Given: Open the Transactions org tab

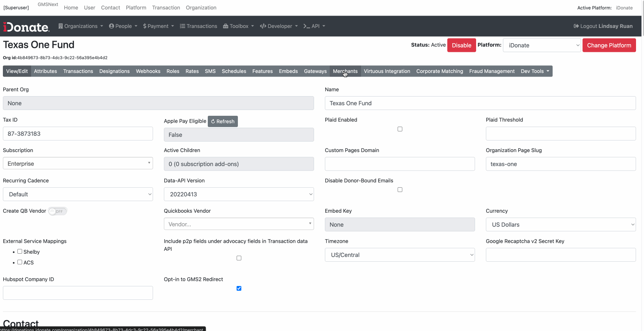Looking at the screenshot, I should point(78,71).
